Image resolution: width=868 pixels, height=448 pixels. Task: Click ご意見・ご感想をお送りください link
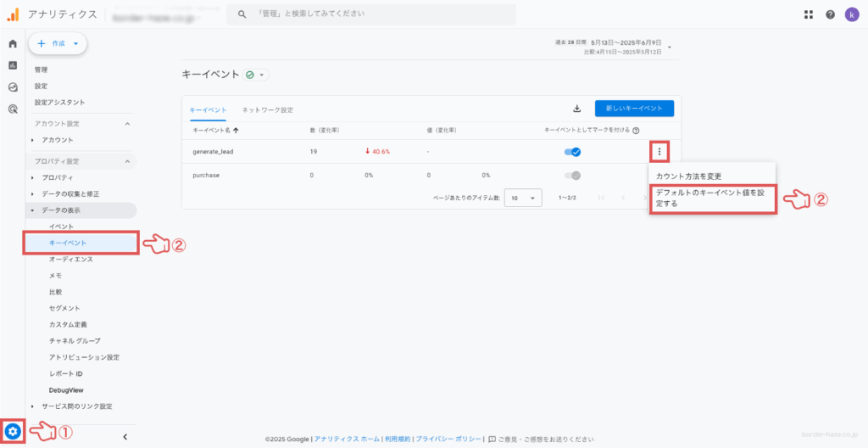click(547, 440)
